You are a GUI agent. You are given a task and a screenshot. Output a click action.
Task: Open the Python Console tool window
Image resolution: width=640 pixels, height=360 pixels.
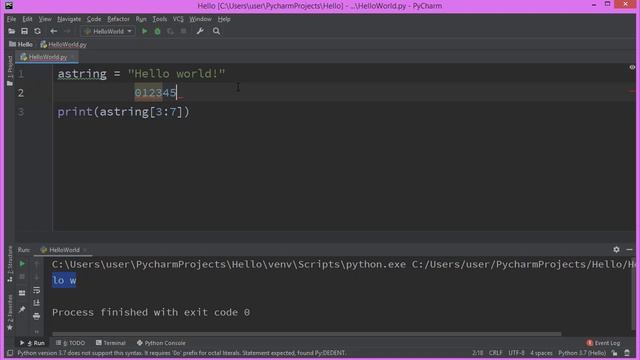(161, 343)
